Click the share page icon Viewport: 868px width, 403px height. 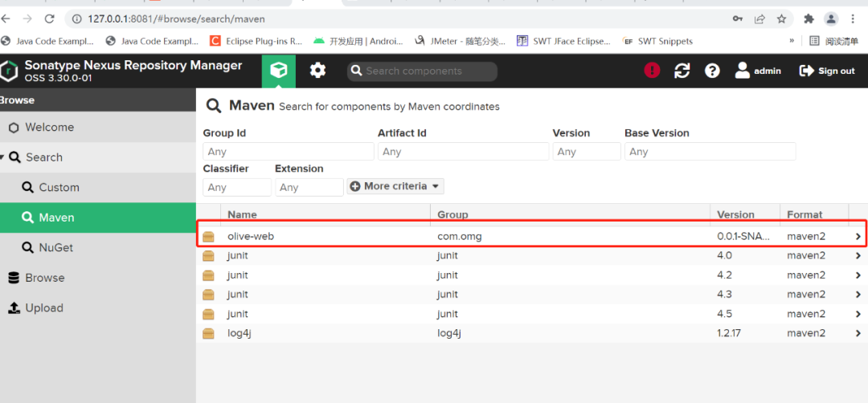click(759, 18)
